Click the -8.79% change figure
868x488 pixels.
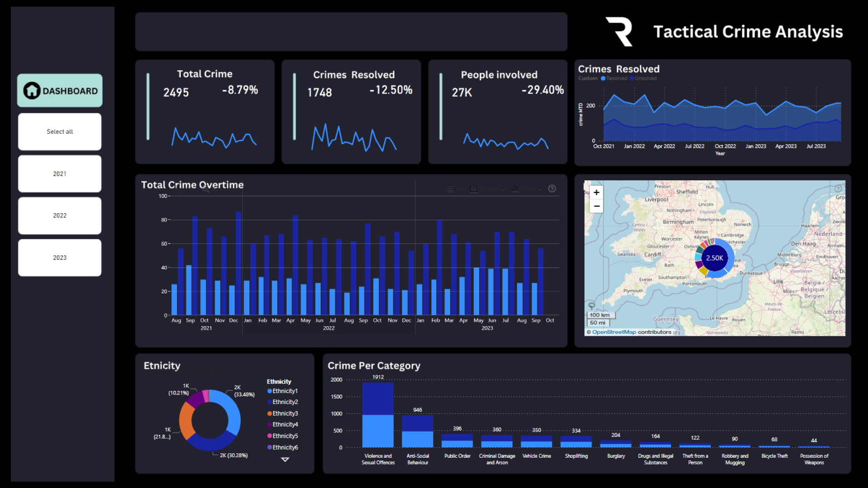click(x=240, y=90)
